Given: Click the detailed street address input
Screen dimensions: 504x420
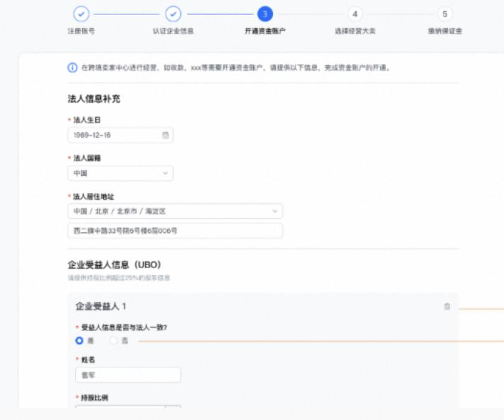Looking at the screenshot, I should point(175,231).
